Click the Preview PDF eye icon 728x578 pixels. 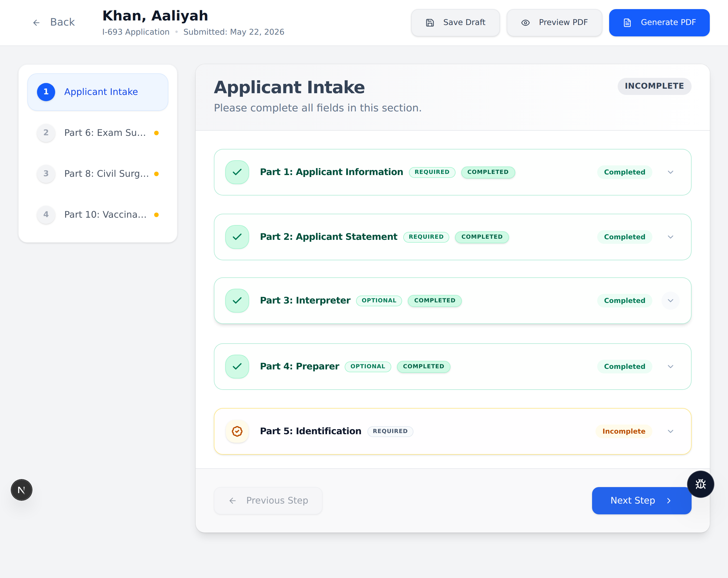[526, 23]
